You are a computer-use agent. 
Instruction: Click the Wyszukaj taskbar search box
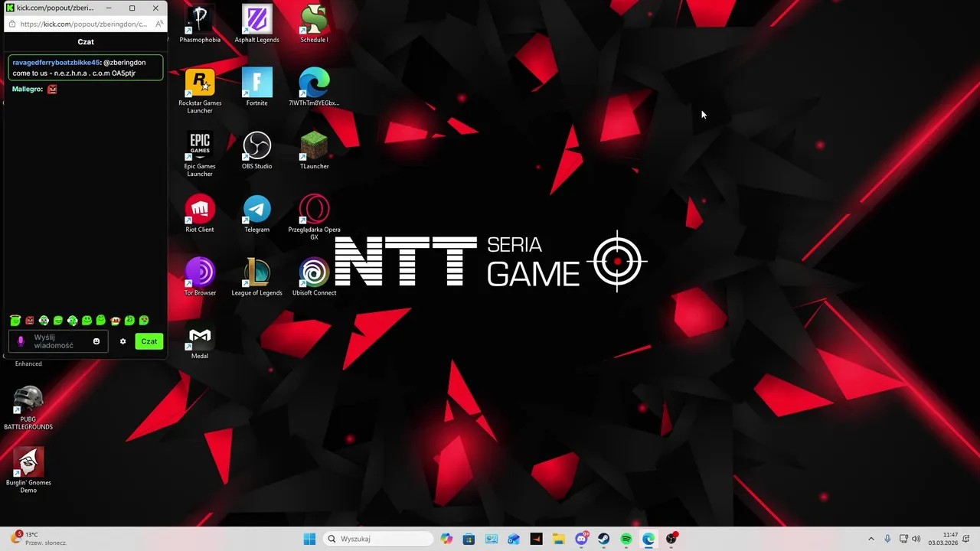point(378,539)
